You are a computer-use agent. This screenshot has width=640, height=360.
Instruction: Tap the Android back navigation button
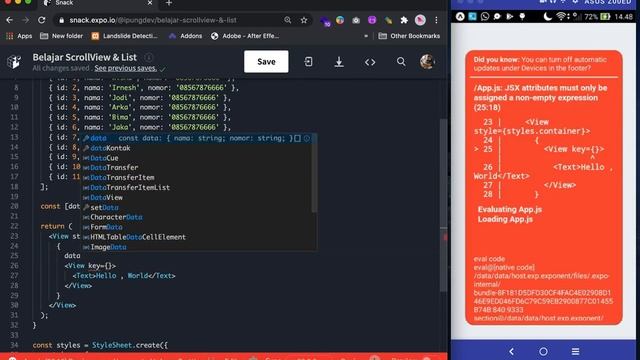coord(511,351)
